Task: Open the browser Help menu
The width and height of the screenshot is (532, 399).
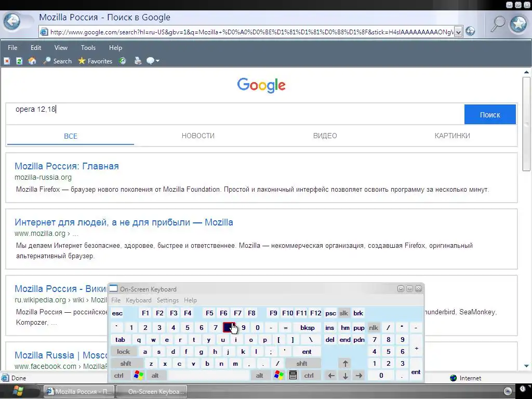Action: tap(115, 48)
